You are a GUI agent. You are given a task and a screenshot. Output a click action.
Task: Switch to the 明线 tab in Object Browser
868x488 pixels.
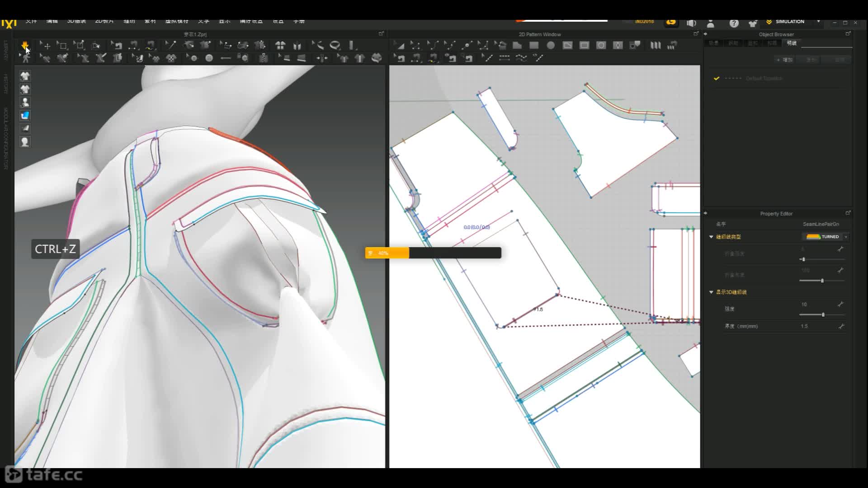tap(792, 43)
